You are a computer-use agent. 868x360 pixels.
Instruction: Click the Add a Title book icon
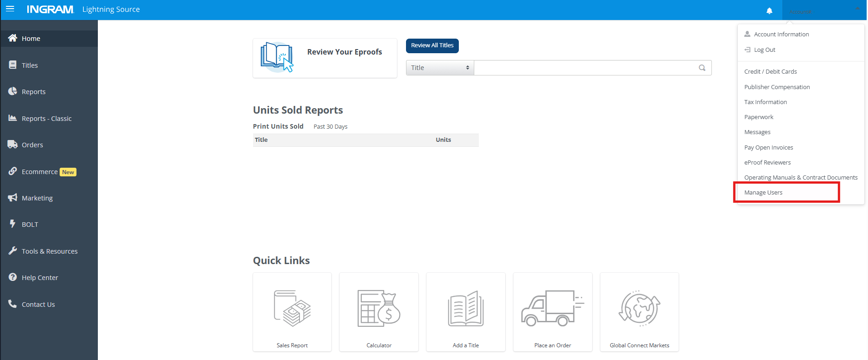(466, 309)
